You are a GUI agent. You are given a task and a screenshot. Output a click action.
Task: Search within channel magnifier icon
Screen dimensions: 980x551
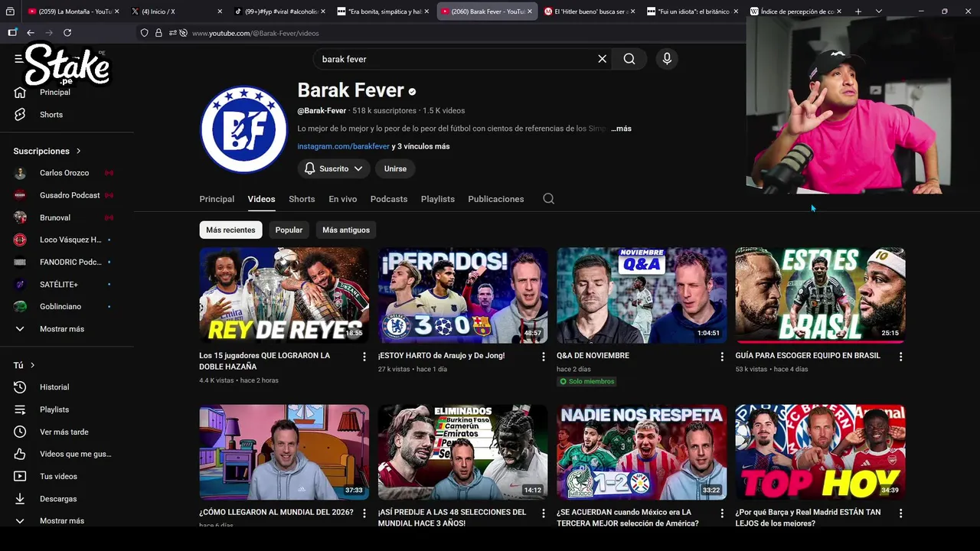[x=548, y=199]
